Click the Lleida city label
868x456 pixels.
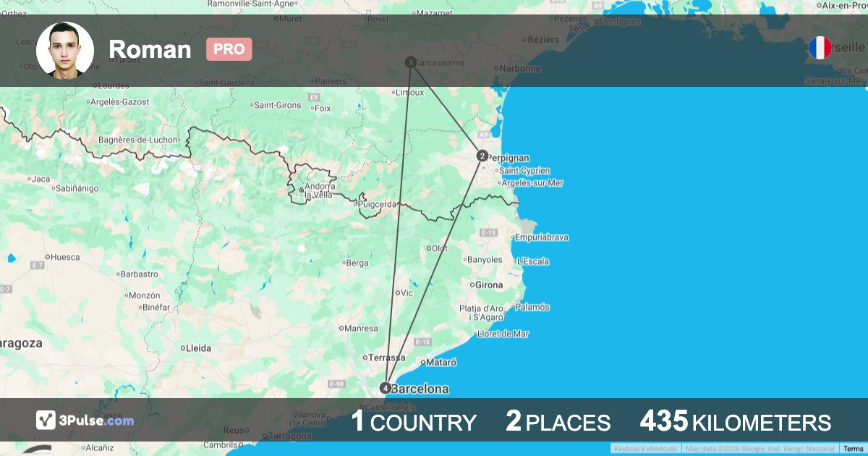pos(198,348)
